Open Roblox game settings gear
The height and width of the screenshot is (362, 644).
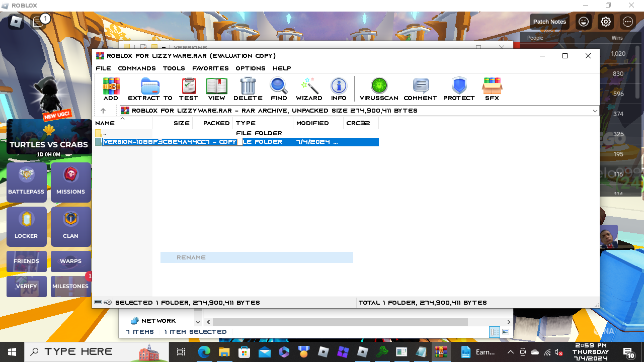[606, 22]
